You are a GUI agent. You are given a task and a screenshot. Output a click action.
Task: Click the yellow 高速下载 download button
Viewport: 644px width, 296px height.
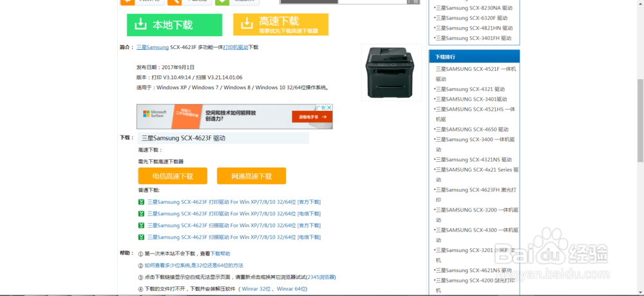(x=281, y=25)
